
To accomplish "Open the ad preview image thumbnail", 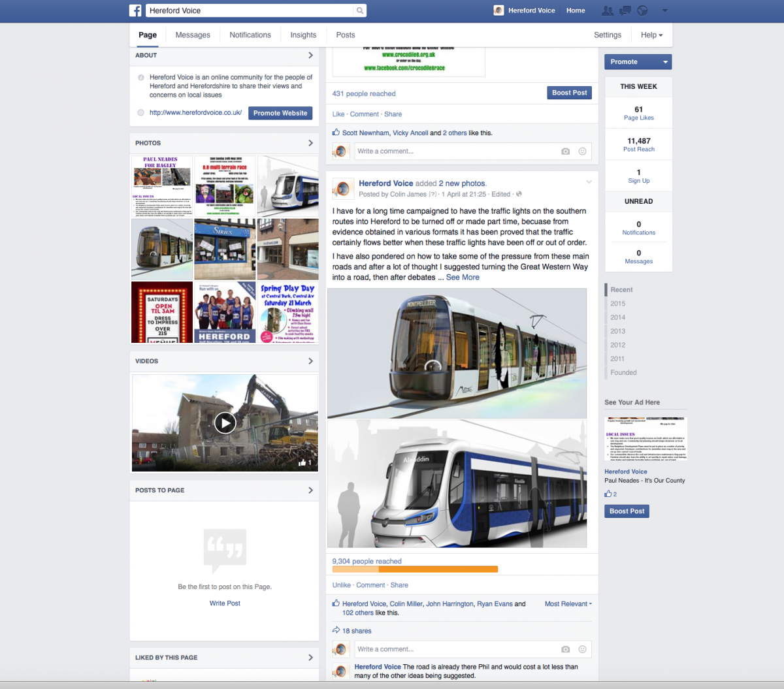I will coord(645,439).
